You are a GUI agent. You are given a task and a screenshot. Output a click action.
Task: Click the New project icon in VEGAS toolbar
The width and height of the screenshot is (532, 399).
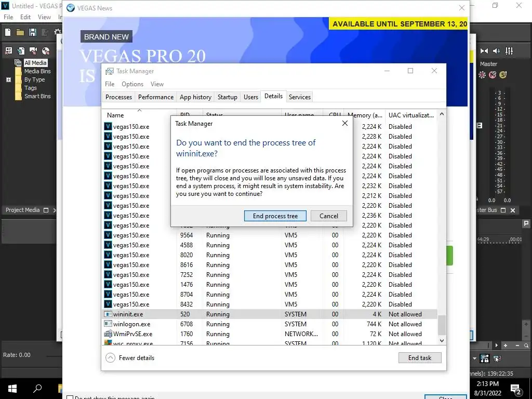click(8, 32)
